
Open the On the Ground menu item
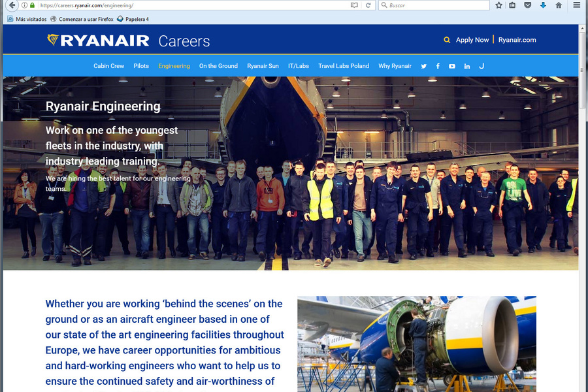point(218,66)
